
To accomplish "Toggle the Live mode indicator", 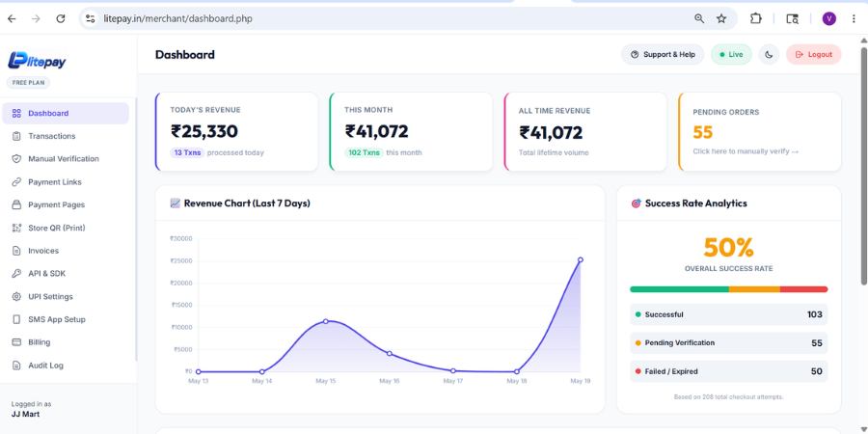I will 731,54.
